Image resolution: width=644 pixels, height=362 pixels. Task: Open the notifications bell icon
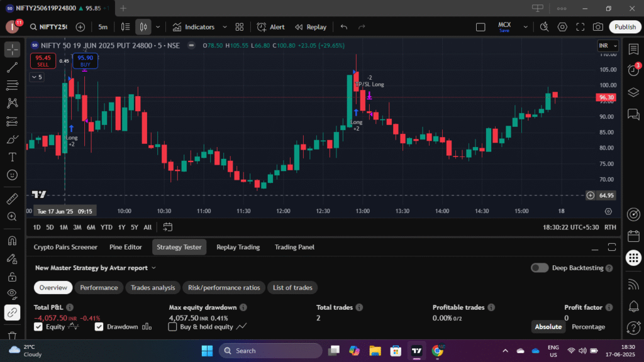633,306
